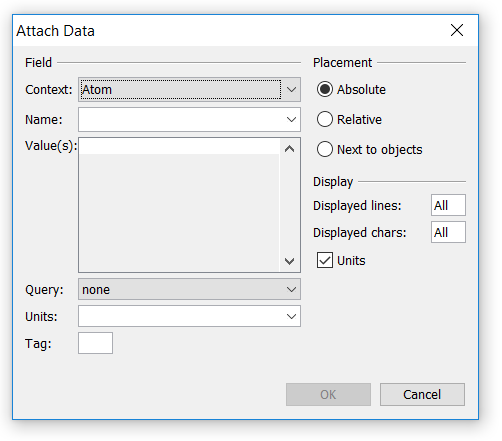Open the Query dropdown set to none
The height and width of the screenshot is (441, 502).
[189, 289]
